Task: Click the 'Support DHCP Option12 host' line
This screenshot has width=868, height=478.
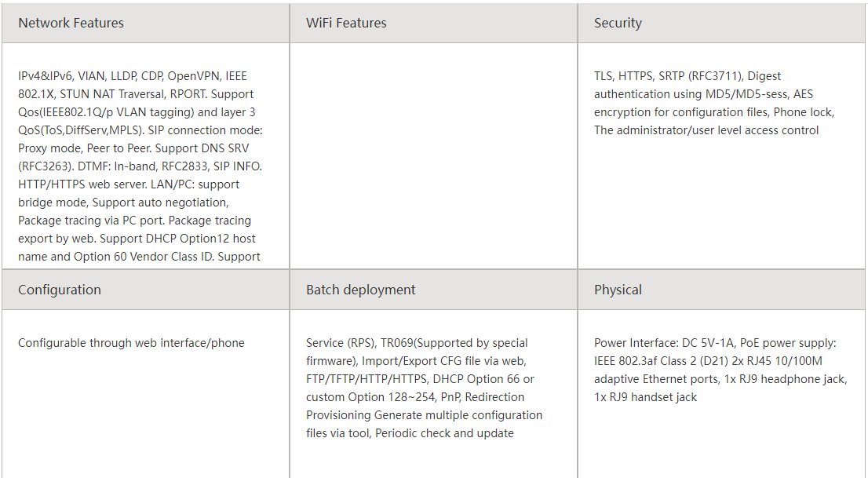Action: 137,239
